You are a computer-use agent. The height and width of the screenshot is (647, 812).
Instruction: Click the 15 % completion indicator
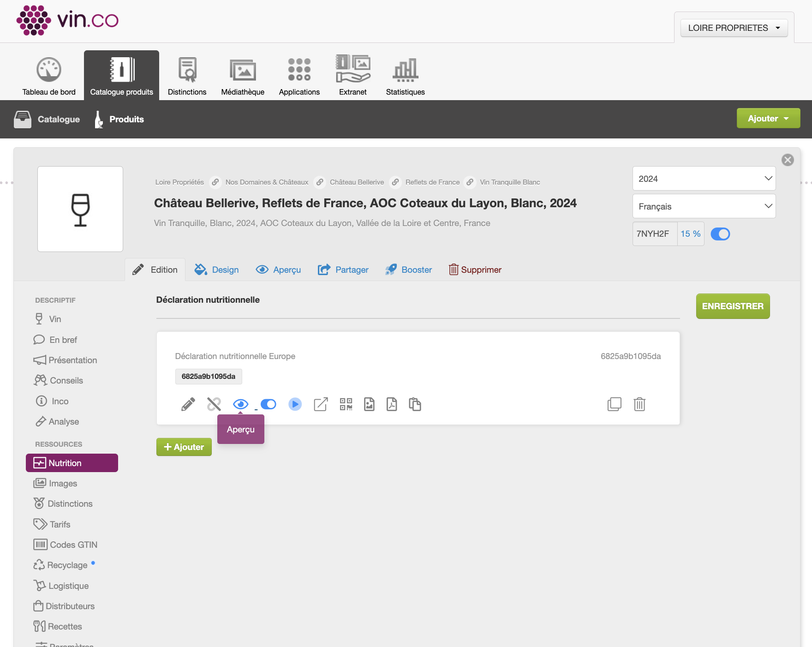[x=691, y=234]
